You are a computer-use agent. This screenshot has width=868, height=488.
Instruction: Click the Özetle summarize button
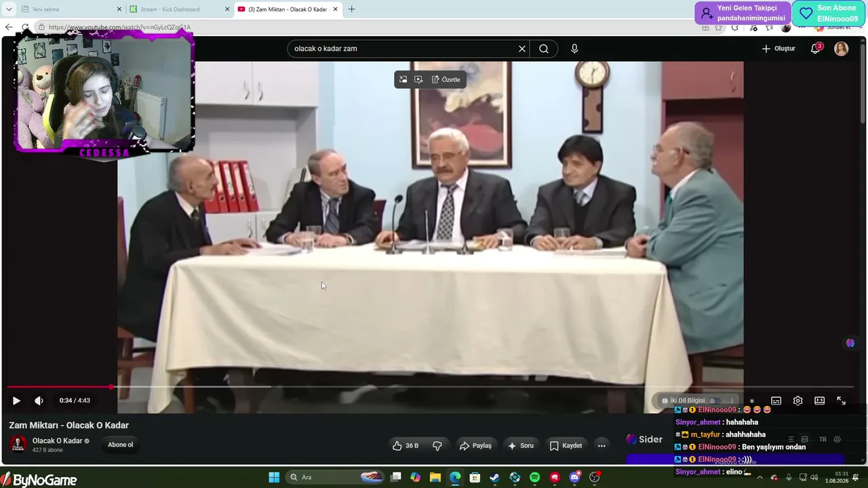pyautogui.click(x=446, y=79)
